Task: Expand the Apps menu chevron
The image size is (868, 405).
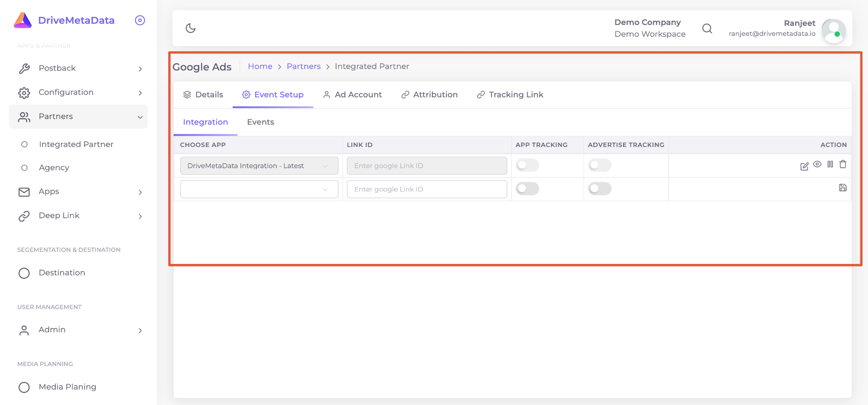Action: (x=140, y=192)
